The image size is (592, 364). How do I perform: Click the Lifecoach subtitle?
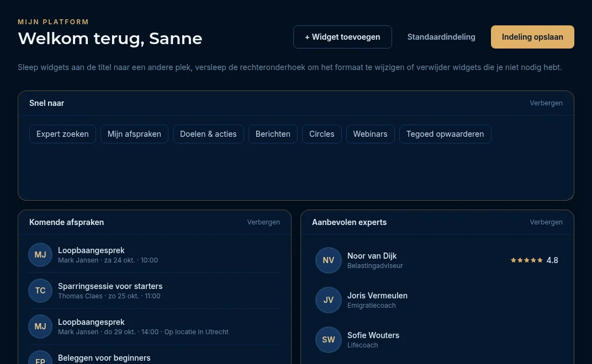[x=362, y=345]
